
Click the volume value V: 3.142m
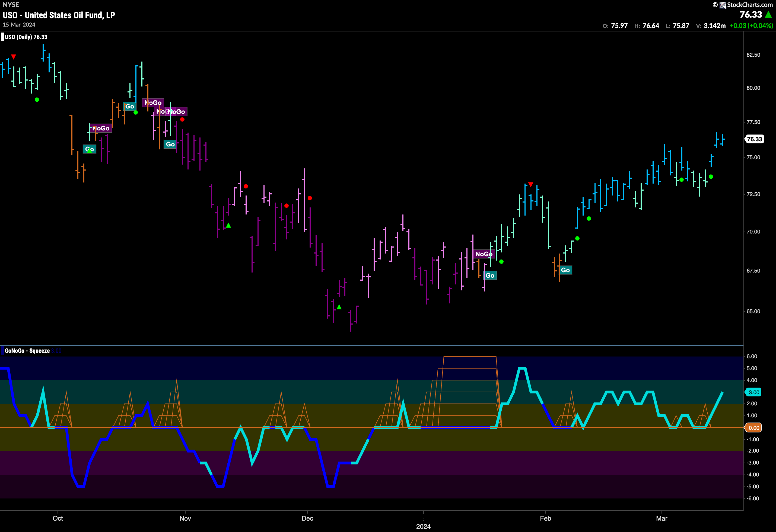[711, 26]
